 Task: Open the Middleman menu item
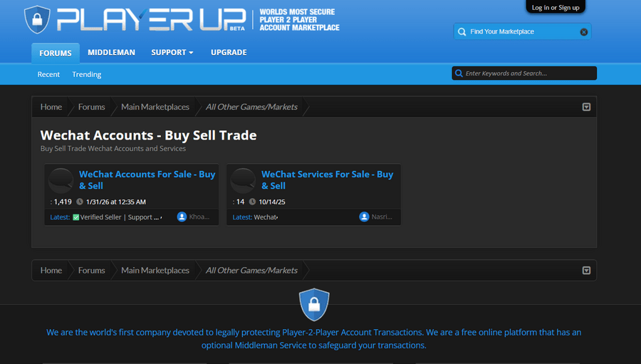[111, 52]
